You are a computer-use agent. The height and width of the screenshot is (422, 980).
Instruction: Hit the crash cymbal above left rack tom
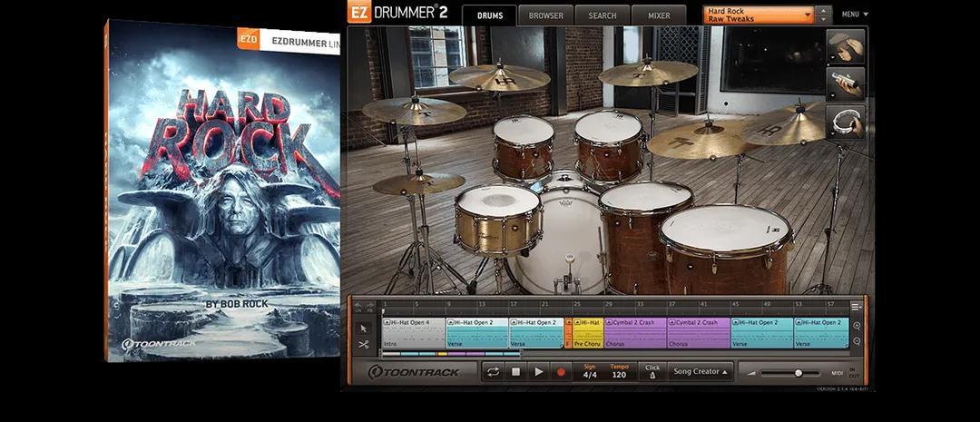tap(499, 77)
